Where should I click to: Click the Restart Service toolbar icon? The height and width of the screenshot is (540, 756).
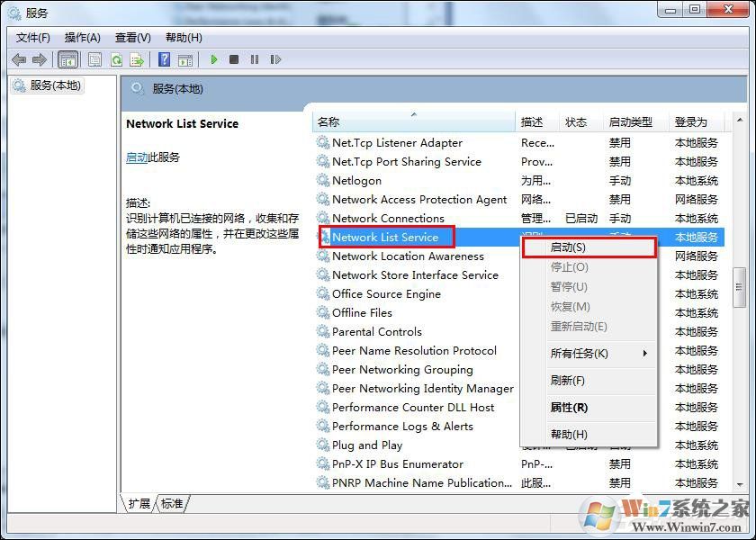pos(276,59)
